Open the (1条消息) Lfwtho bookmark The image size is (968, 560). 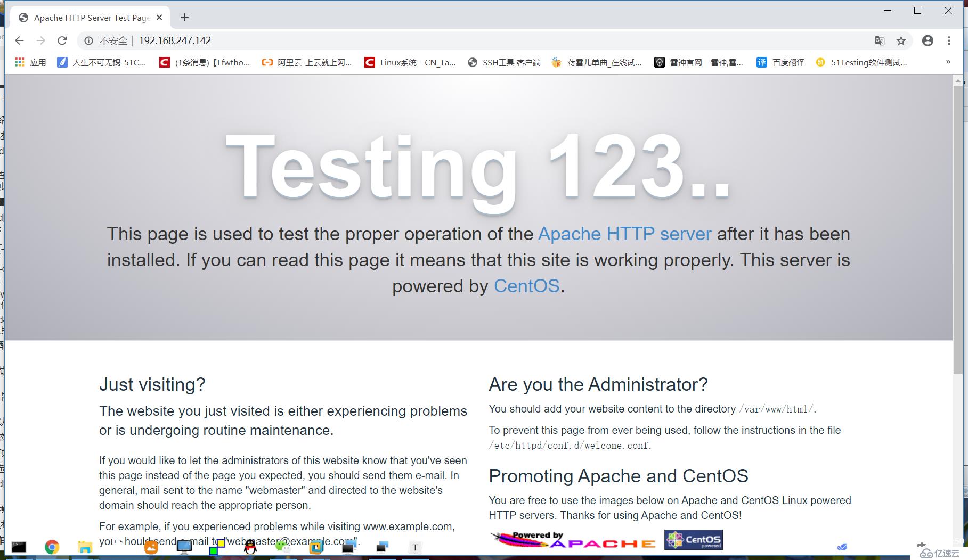pyautogui.click(x=205, y=62)
